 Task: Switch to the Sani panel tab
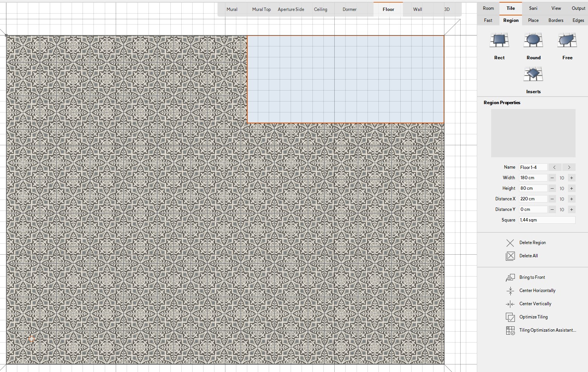pos(533,8)
